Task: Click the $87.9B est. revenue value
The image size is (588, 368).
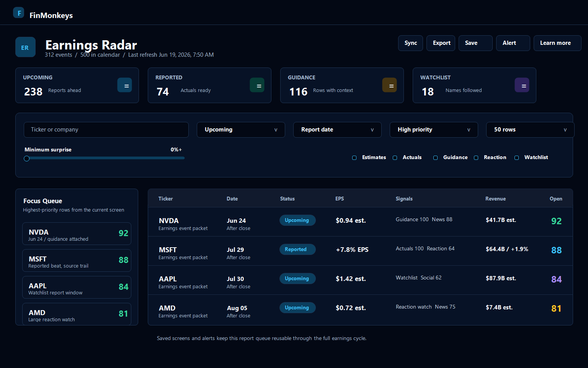Action: pyautogui.click(x=501, y=278)
